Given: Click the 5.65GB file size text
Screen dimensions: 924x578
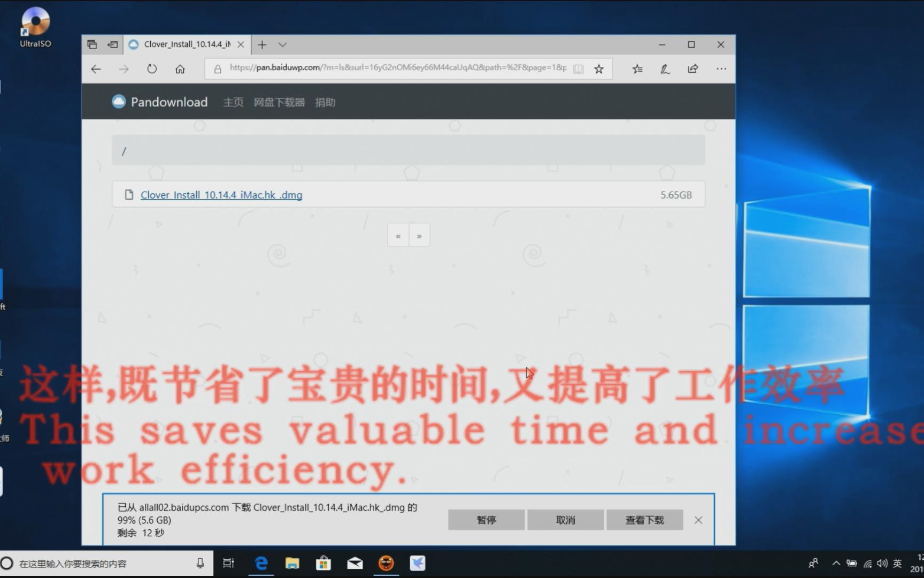Looking at the screenshot, I should coord(676,195).
